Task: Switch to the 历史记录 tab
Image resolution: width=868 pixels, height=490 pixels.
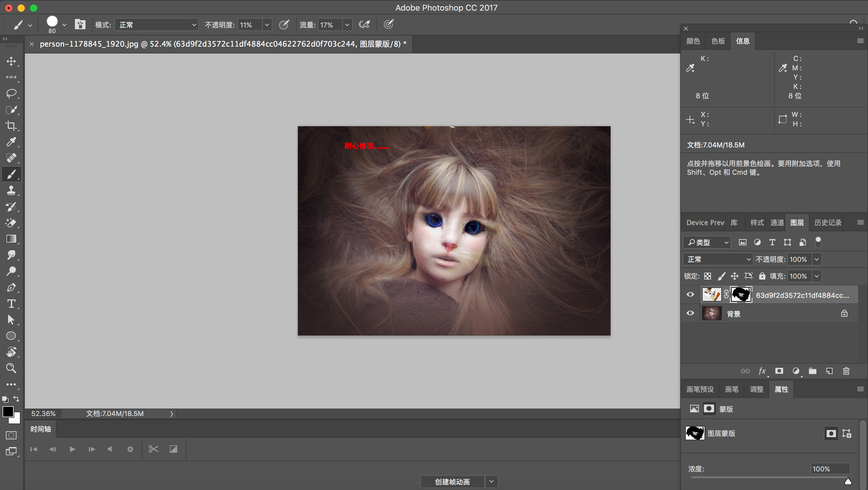Action: [x=828, y=223]
